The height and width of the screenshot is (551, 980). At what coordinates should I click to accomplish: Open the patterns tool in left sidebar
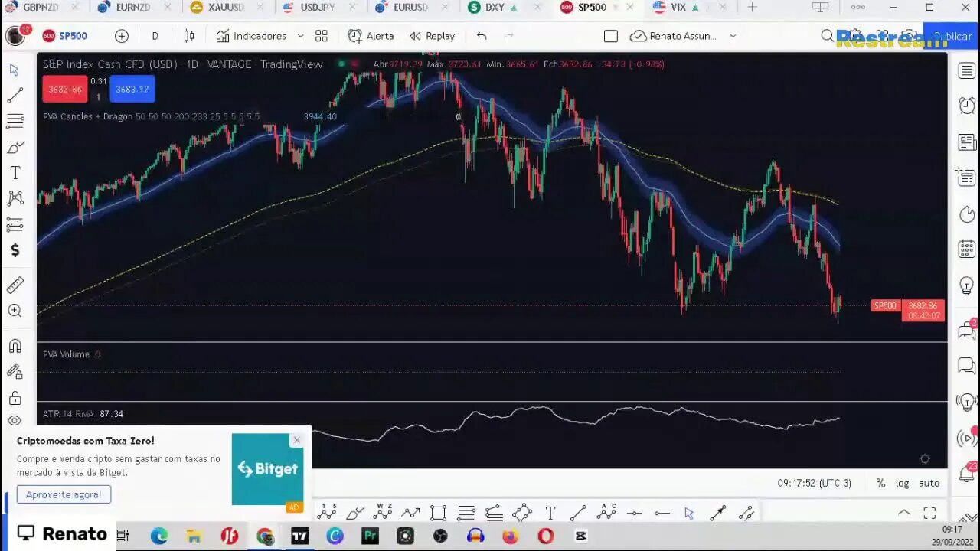[x=15, y=199]
